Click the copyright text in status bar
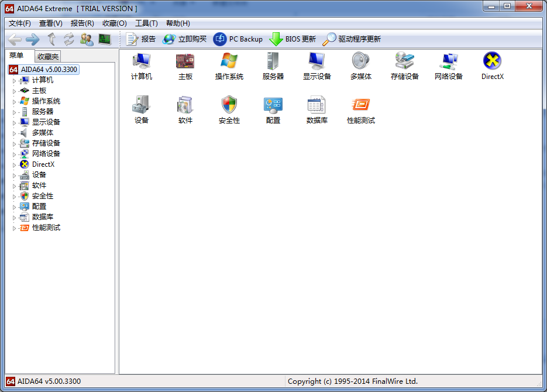This screenshot has height=392, width=547. 353,381
